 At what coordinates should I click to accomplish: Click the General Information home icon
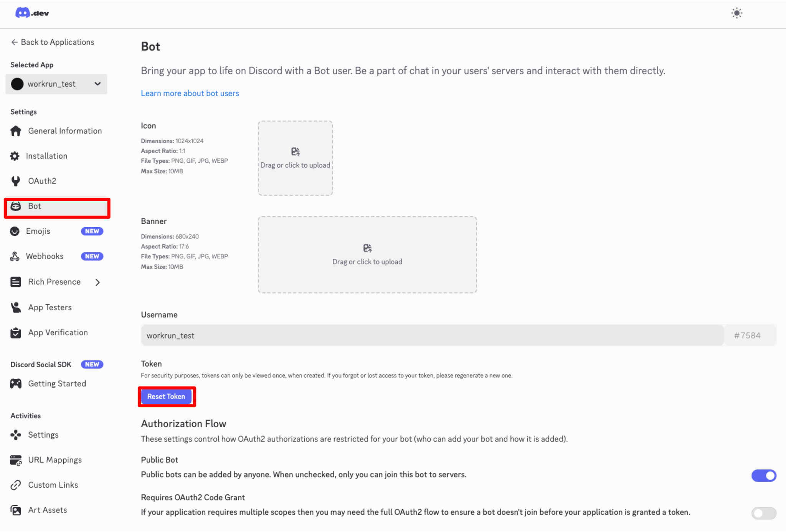[x=16, y=131]
